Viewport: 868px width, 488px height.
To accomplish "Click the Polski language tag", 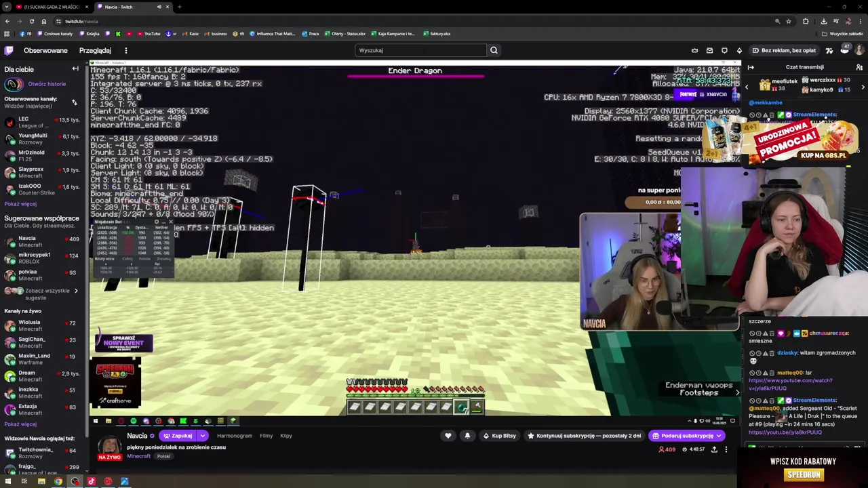I will pyautogui.click(x=163, y=456).
